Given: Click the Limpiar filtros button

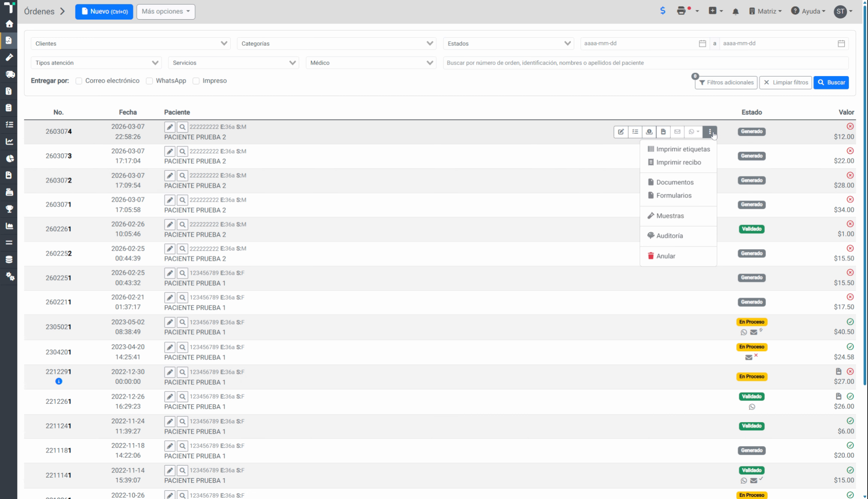Looking at the screenshot, I should coord(785,82).
